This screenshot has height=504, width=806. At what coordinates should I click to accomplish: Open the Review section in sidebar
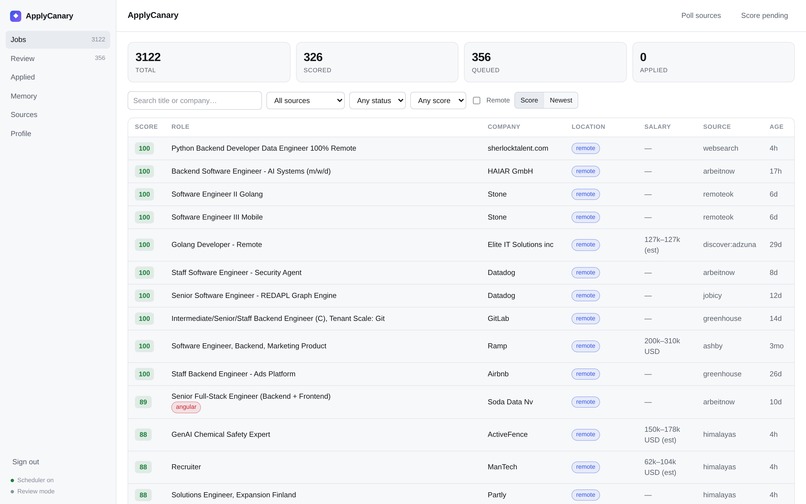[x=58, y=59]
